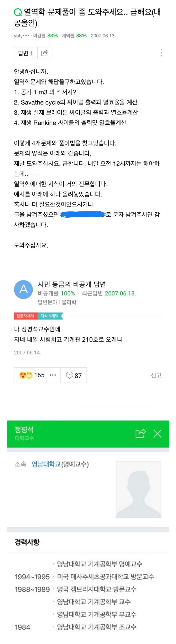The height and width of the screenshot is (644, 176).
Task: Click the green Q question icon
Action: point(18,12)
